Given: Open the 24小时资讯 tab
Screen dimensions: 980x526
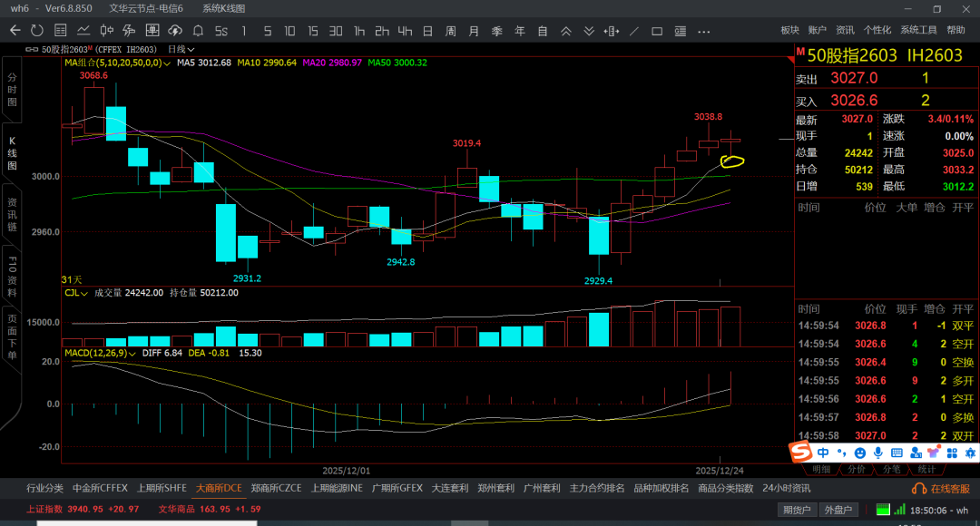Looking at the screenshot, I should tap(786, 489).
